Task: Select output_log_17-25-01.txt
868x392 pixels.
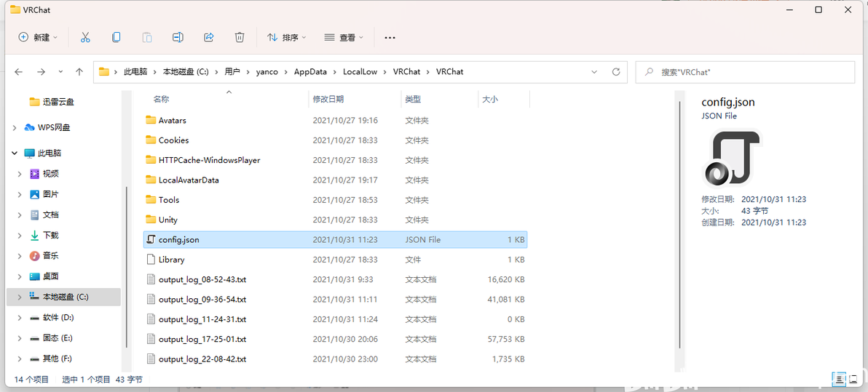Action: tap(335, 339)
